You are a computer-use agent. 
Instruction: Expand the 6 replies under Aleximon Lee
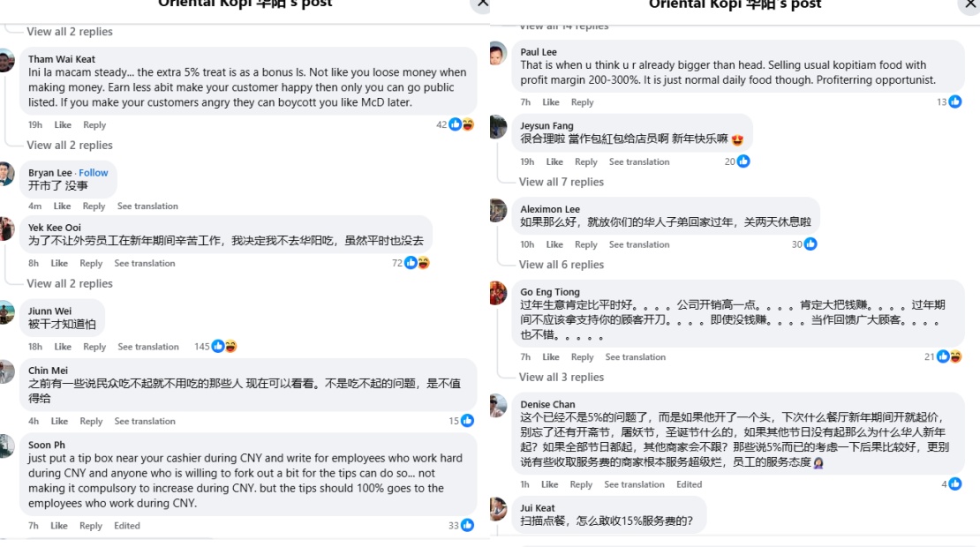click(562, 264)
